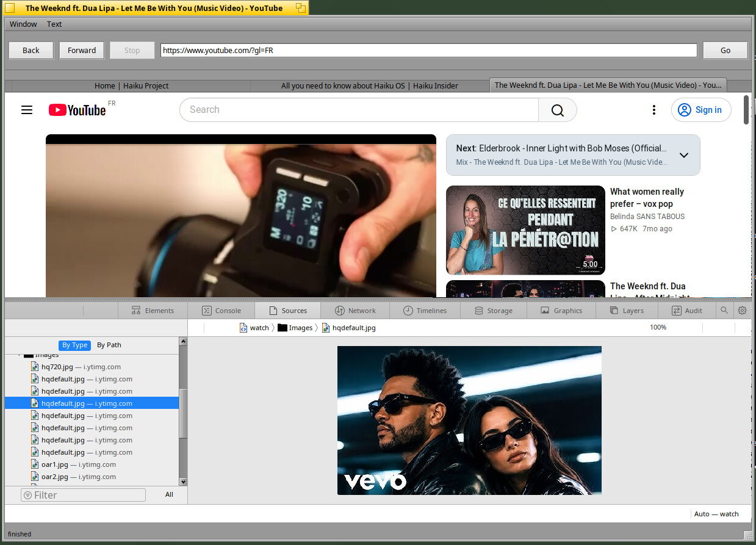Switch sidebar to By Path mode

[109, 345]
